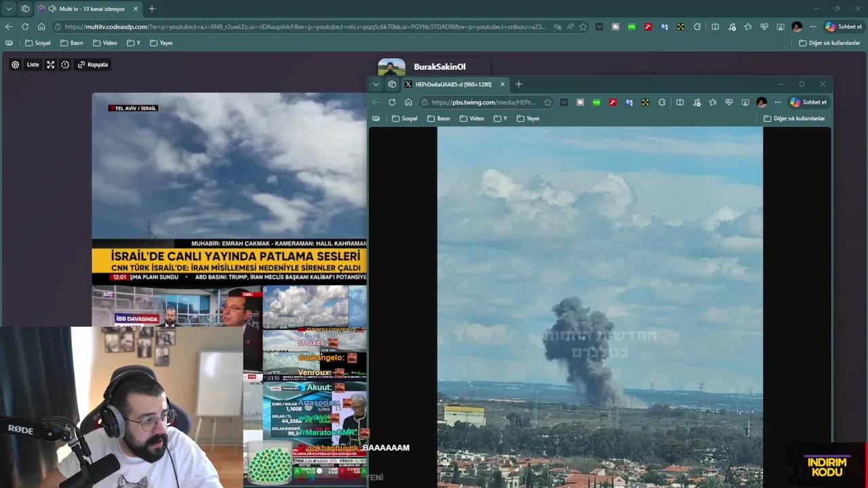
Task: Open Settings and more in front image window
Action: click(x=778, y=102)
